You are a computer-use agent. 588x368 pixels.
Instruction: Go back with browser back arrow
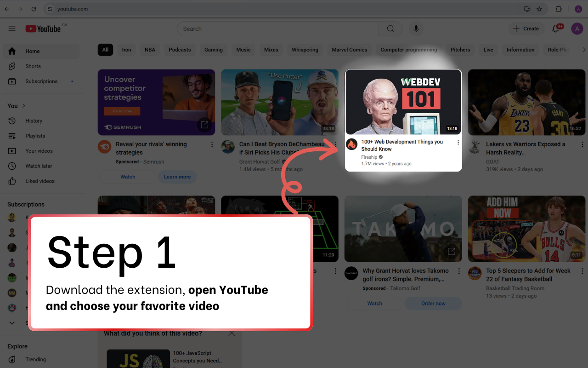(7, 9)
